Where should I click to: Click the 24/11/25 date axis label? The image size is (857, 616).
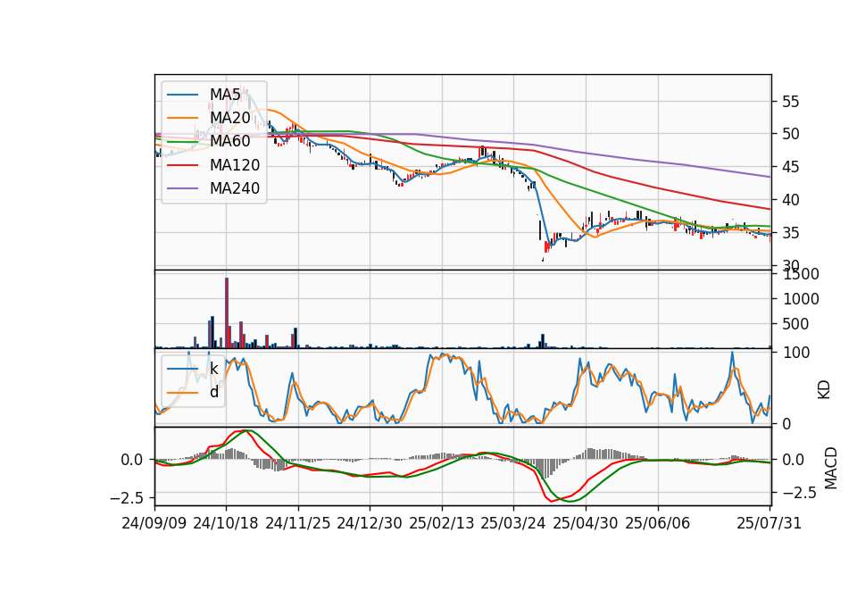(298, 523)
